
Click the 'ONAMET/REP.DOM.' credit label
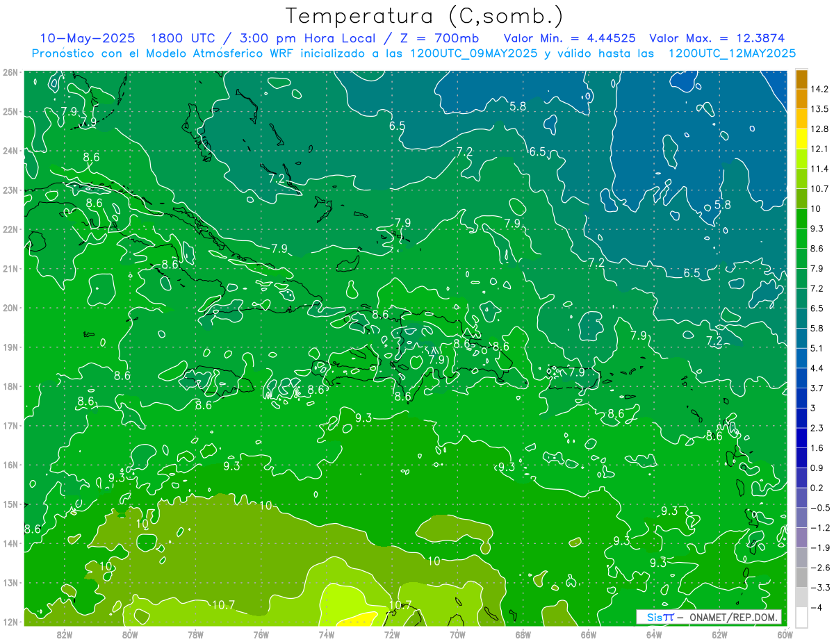(735, 617)
